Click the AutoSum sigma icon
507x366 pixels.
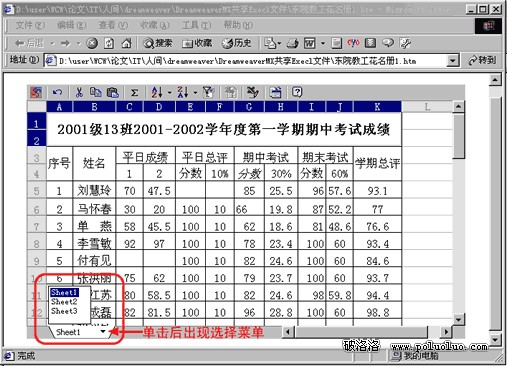[x=134, y=92]
